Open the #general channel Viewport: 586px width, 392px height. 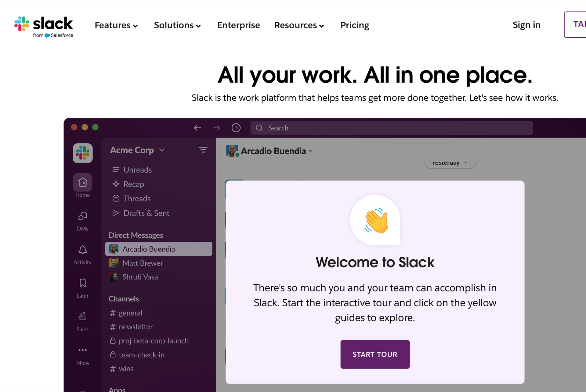click(130, 313)
